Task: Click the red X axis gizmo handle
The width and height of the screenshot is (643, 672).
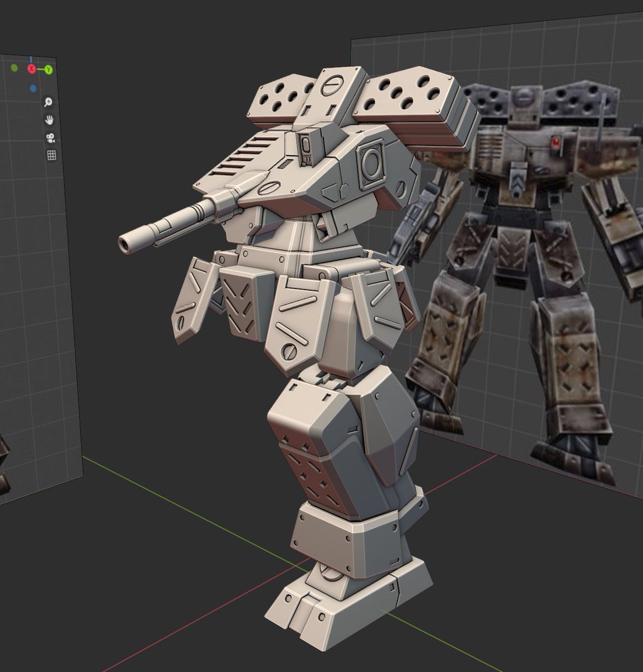Action: click(x=31, y=69)
